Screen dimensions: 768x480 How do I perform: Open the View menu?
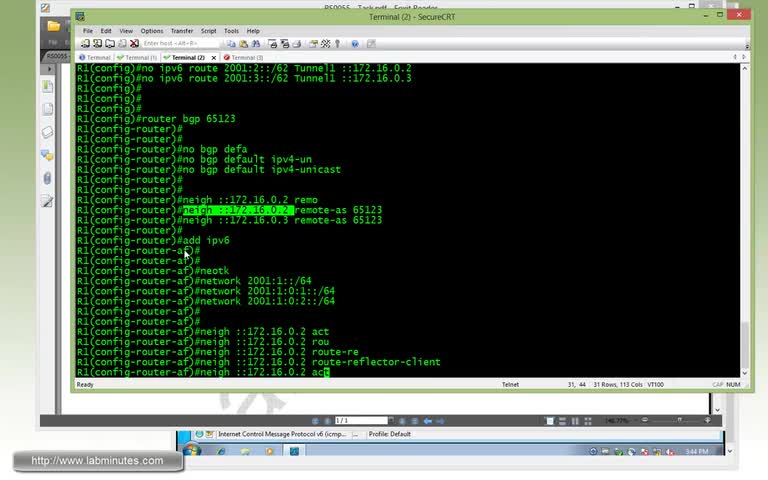[x=126, y=31]
